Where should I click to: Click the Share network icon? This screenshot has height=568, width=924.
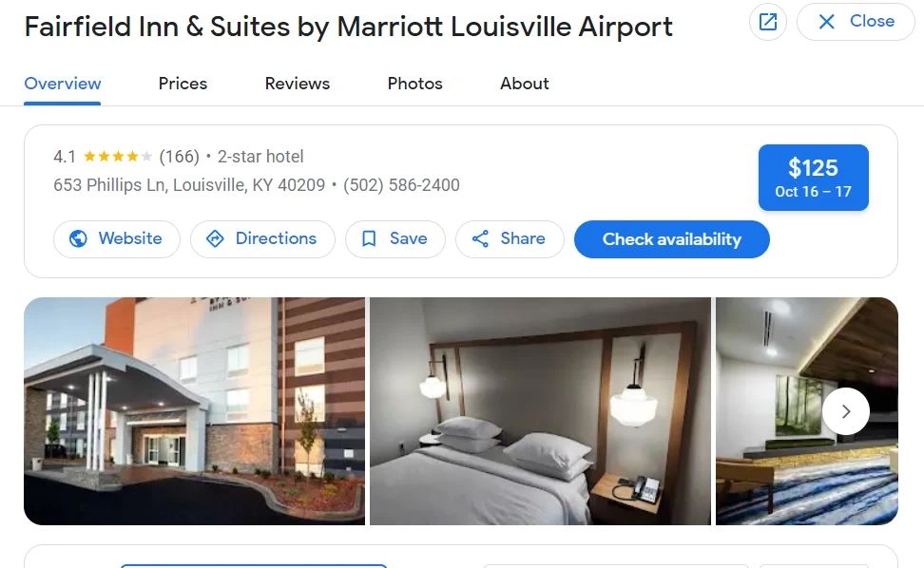[x=480, y=238]
